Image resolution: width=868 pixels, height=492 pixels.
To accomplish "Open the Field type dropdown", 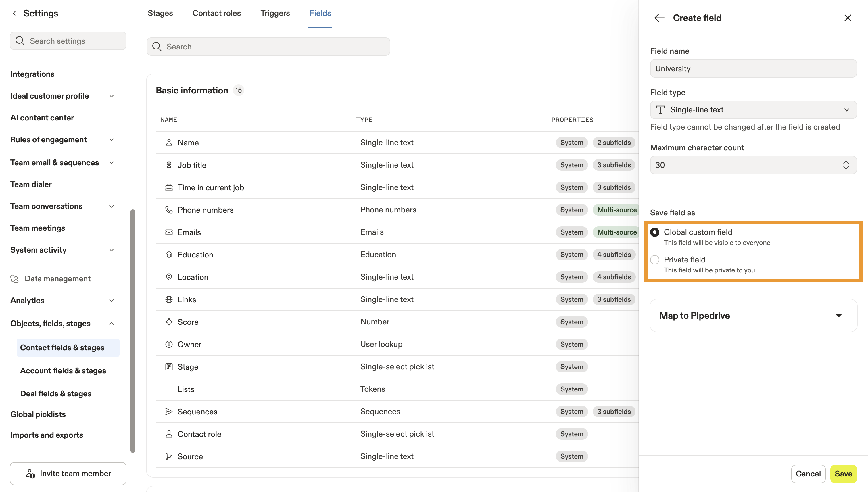I will click(x=753, y=110).
